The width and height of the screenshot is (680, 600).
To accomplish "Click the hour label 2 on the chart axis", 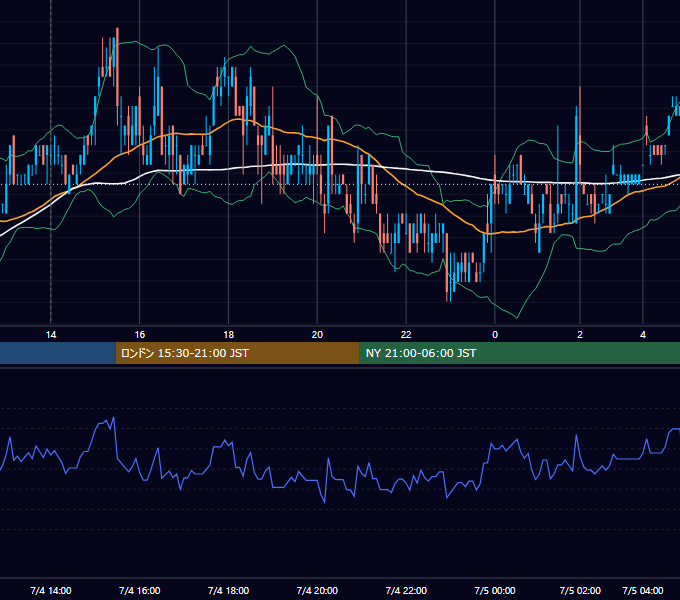I will [x=580, y=335].
